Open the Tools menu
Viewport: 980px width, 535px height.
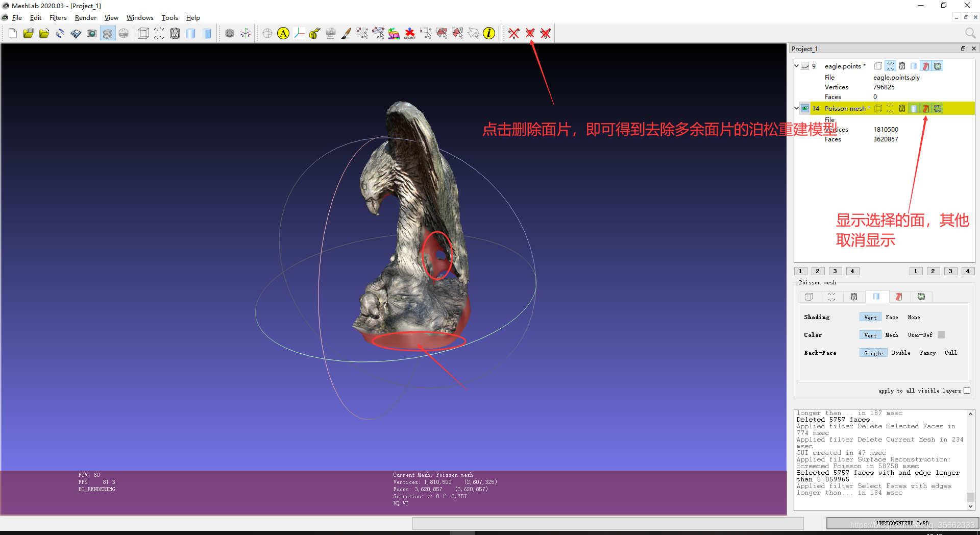point(170,17)
